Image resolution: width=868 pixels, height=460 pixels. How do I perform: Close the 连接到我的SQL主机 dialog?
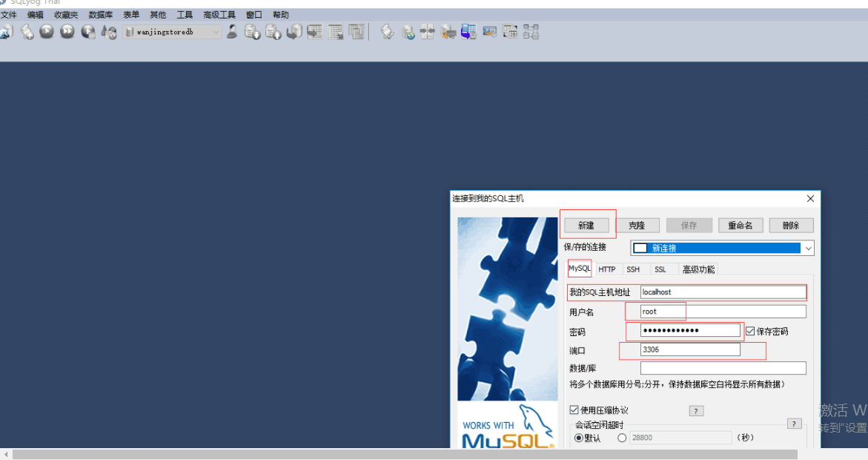810,198
